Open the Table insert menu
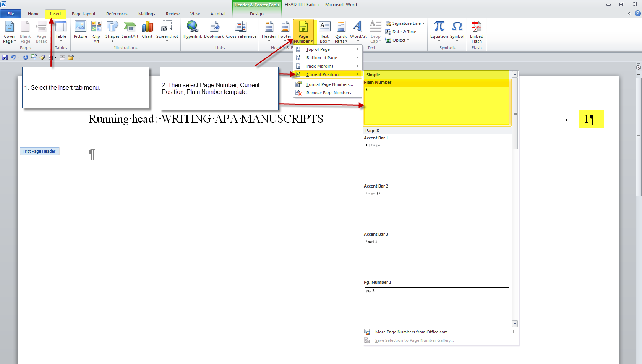The height and width of the screenshot is (364, 642). point(61,32)
